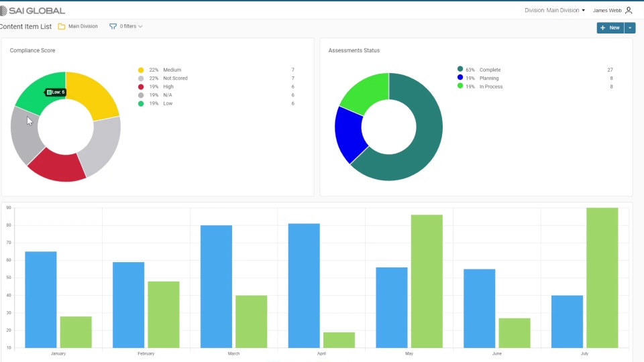Click the blue April bar in chart

click(304, 286)
